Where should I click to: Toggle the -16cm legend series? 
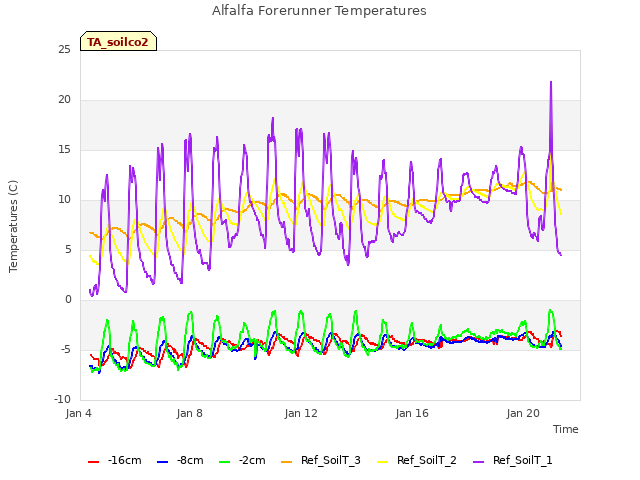tap(115, 460)
